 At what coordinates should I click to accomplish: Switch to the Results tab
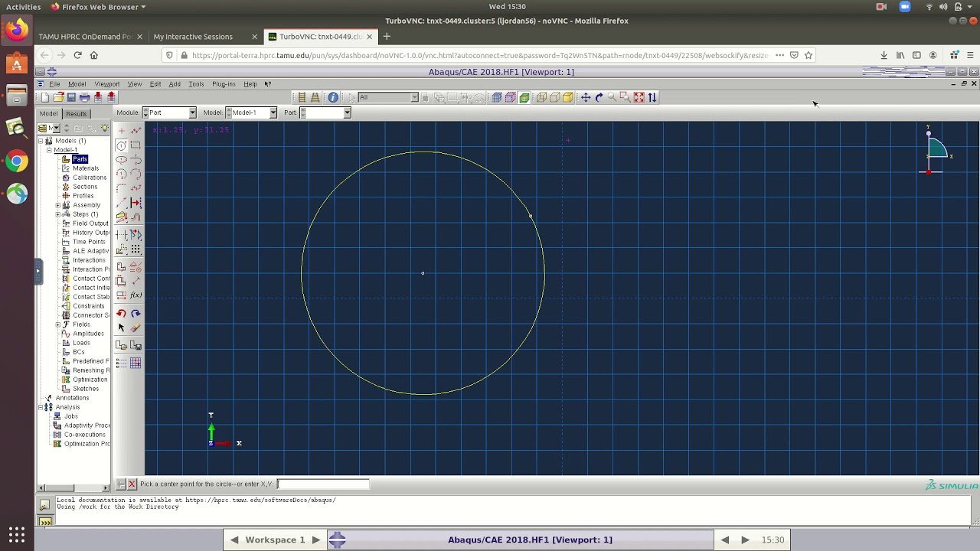[x=76, y=113]
